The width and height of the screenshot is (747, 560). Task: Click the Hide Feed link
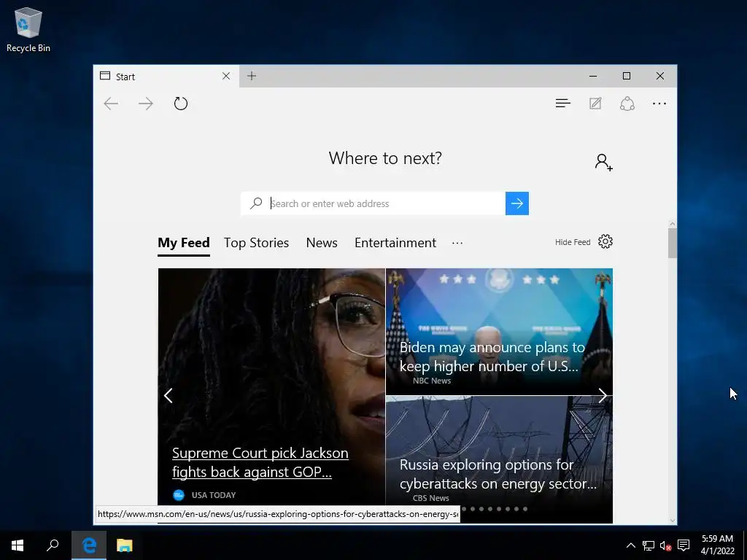tap(573, 242)
